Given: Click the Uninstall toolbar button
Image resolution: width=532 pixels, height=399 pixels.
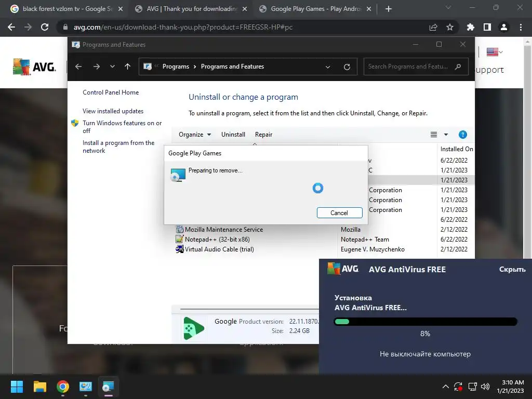Looking at the screenshot, I should (x=233, y=135).
